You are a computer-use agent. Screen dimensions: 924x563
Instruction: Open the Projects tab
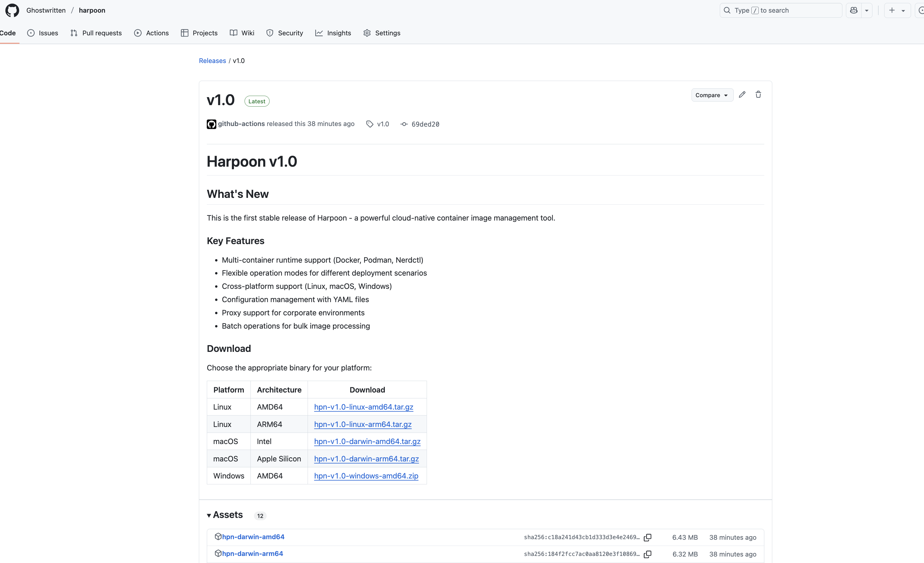point(199,33)
